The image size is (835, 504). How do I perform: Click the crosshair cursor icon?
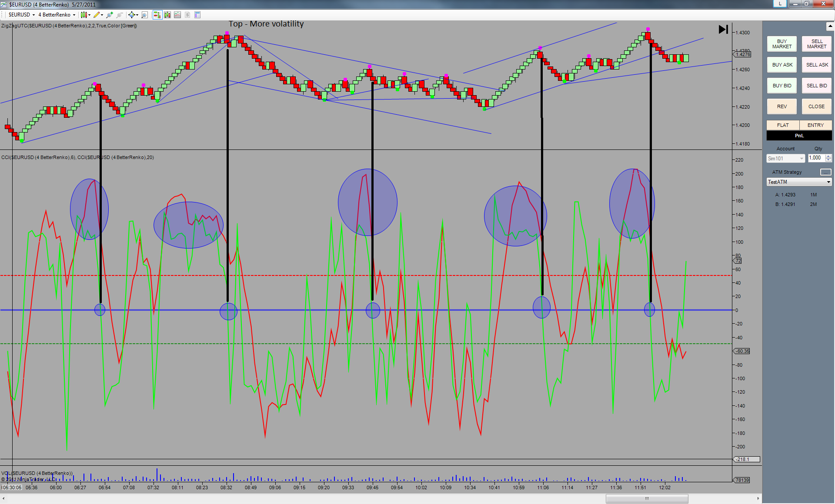point(131,15)
